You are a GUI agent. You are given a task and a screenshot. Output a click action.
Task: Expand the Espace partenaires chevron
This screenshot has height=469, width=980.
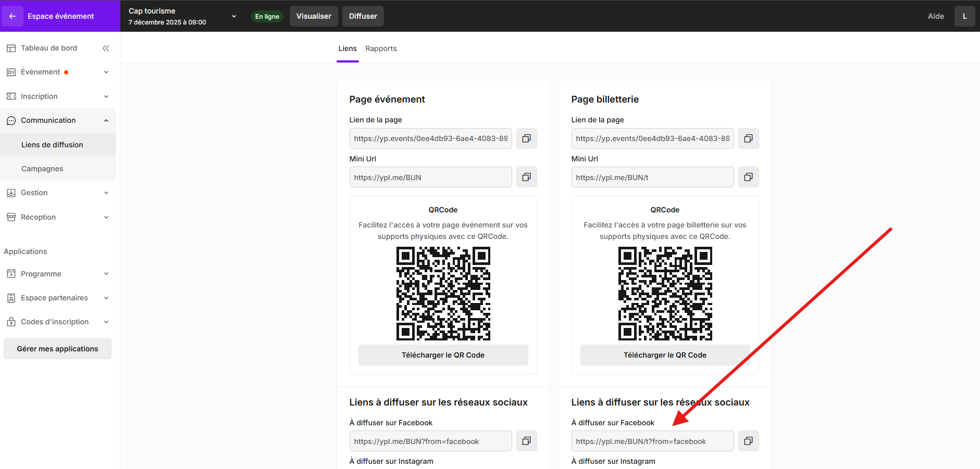[x=106, y=298]
